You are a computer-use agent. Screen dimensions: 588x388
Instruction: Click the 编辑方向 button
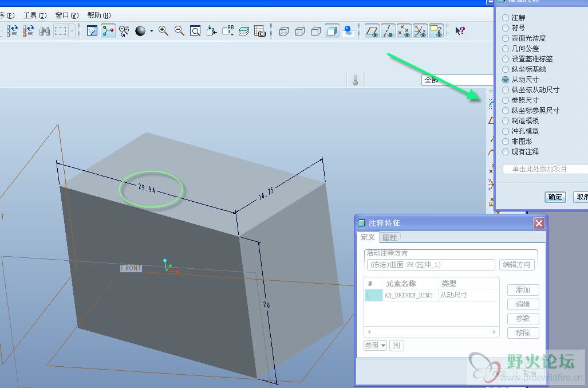(517, 265)
